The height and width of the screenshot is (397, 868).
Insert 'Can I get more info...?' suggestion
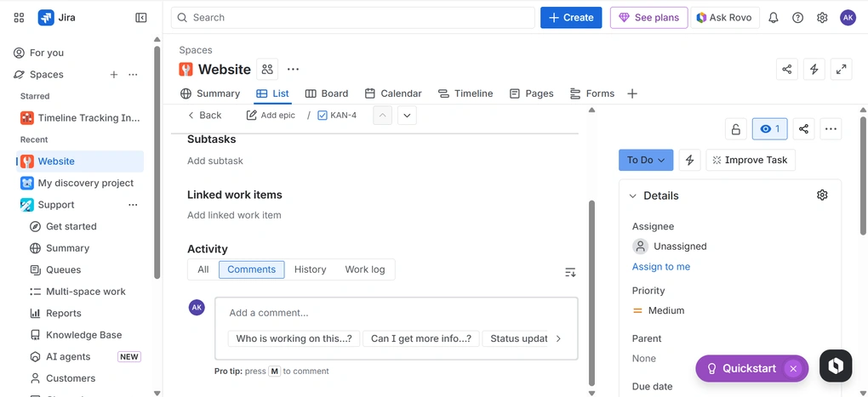point(420,338)
